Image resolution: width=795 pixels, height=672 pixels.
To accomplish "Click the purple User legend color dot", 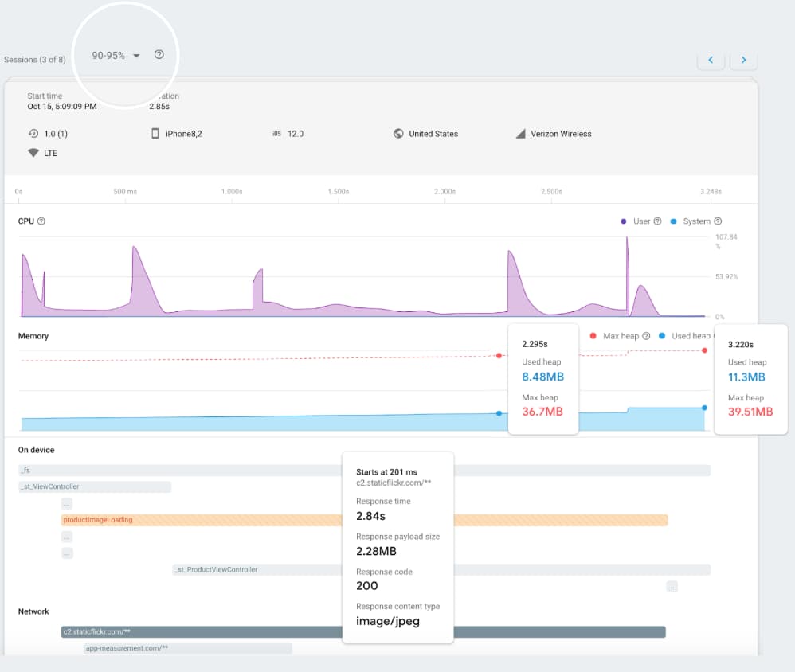I will pos(624,221).
